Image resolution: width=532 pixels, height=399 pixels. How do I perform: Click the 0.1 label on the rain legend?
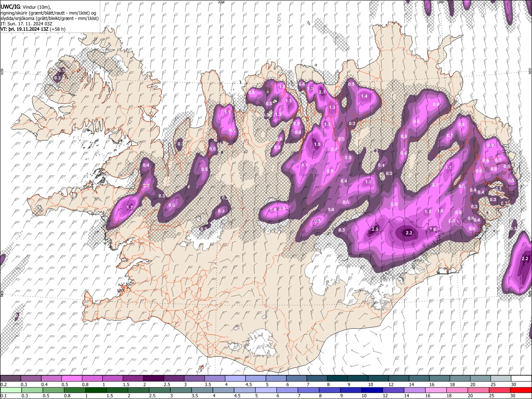(x=3, y=396)
